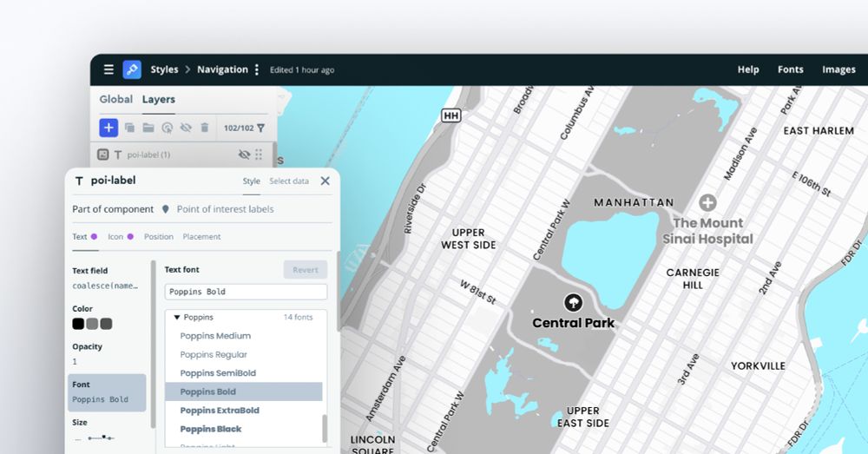Click the Text font input field
868x454 pixels.
click(x=246, y=292)
